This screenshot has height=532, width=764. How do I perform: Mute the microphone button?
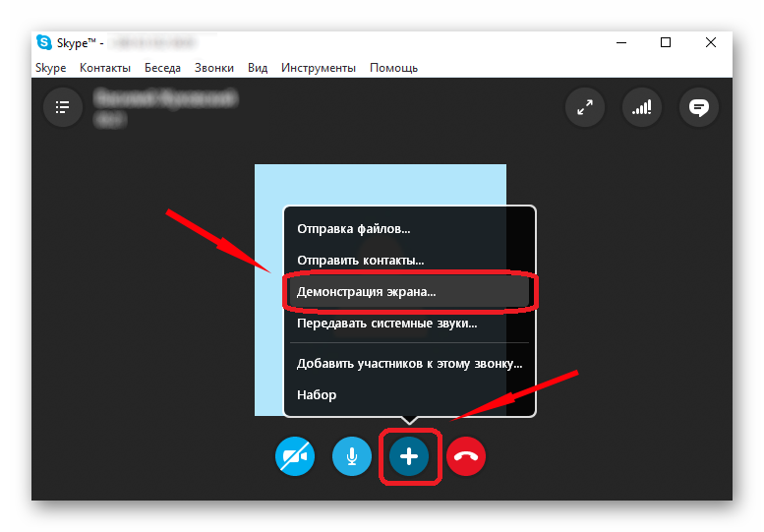click(352, 456)
